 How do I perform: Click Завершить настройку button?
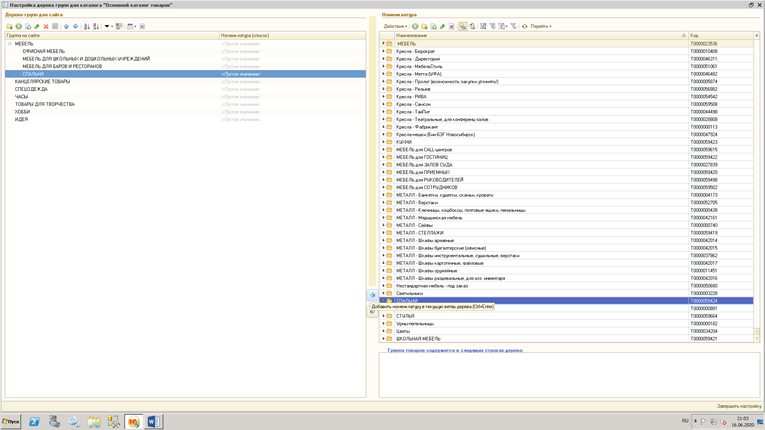point(738,406)
